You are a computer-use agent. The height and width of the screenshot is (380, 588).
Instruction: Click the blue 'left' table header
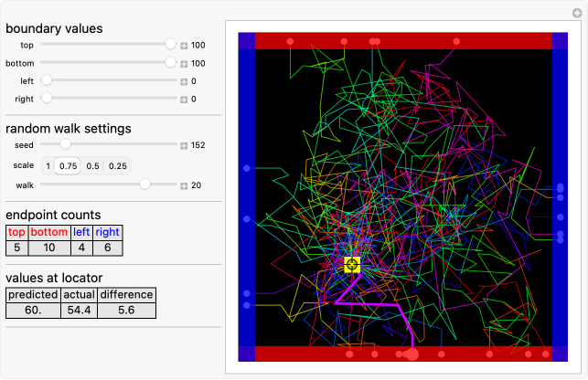[81, 232]
